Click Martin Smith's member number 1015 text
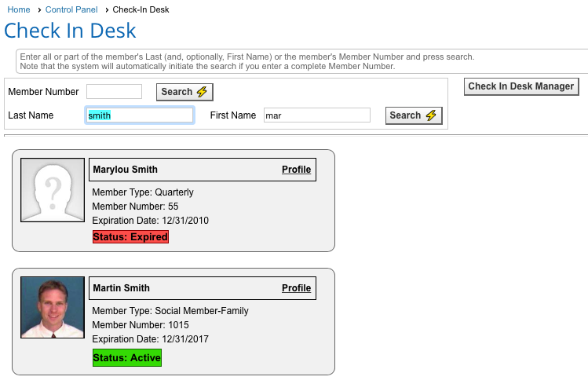588x384 pixels. tap(141, 325)
